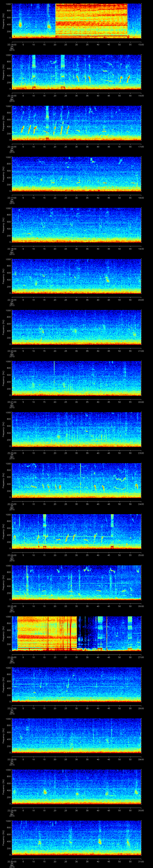Select the '22:30:00' start time label
Screen dimensions: 153x868
(12, 861)
